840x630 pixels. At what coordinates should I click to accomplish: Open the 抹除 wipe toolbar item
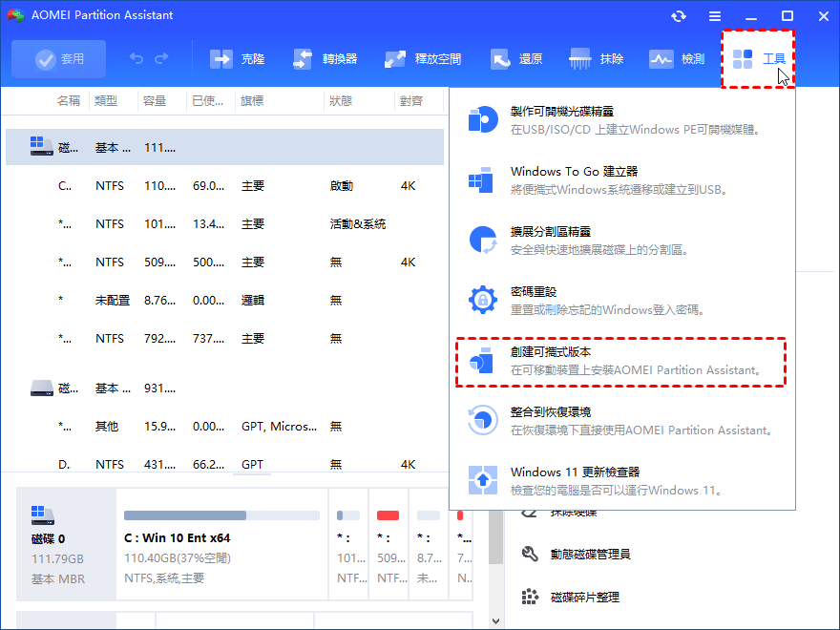[x=597, y=59]
